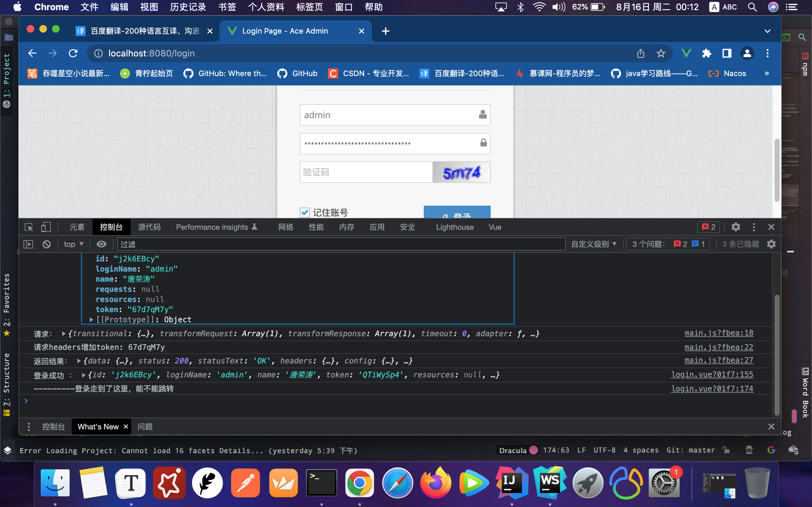Viewport: 812px width, 507px height.
Task: Toggle the 记住账号 checkbox
Action: click(304, 212)
